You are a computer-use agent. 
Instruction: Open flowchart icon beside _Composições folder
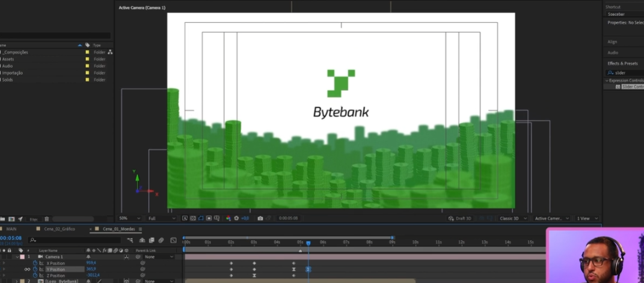point(110,52)
